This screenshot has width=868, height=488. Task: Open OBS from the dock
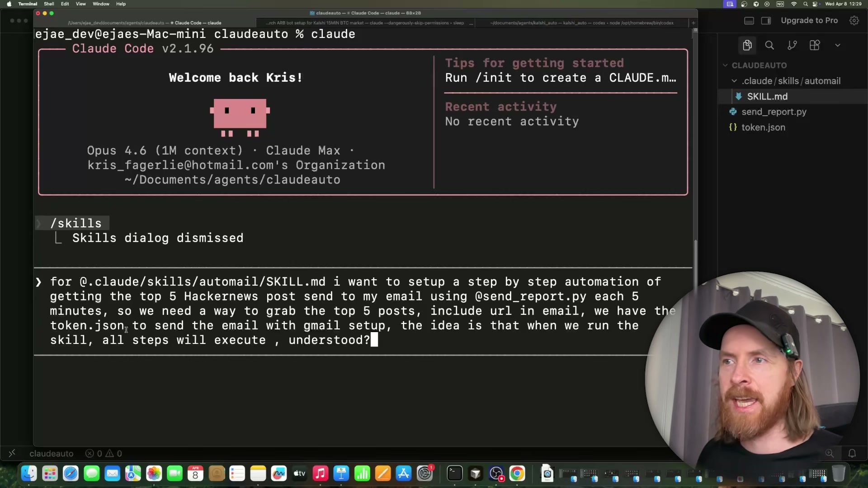tap(496, 473)
